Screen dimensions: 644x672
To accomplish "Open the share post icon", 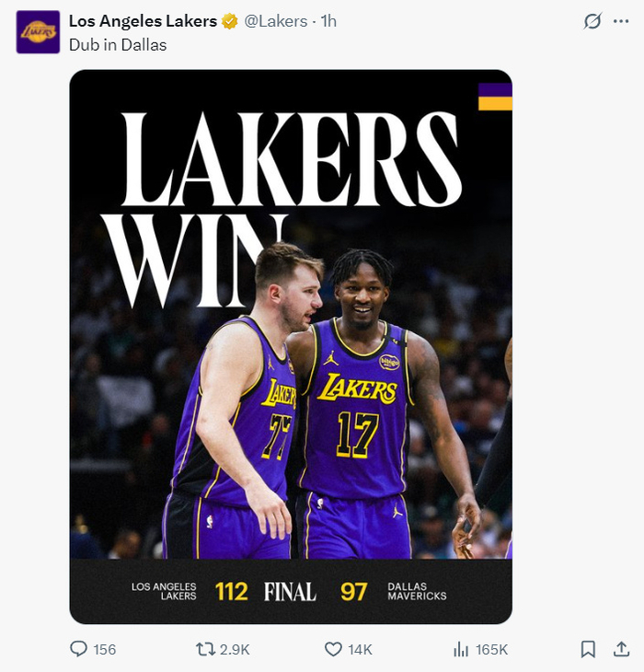I will click(620, 649).
